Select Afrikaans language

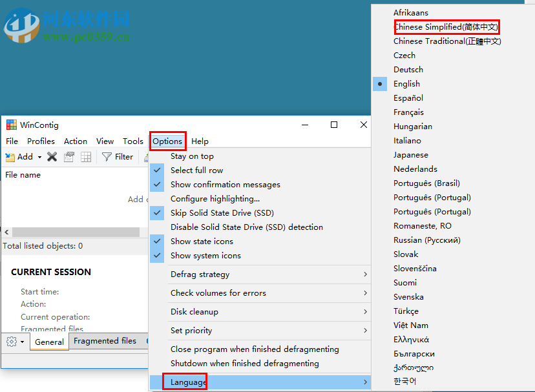(x=410, y=13)
